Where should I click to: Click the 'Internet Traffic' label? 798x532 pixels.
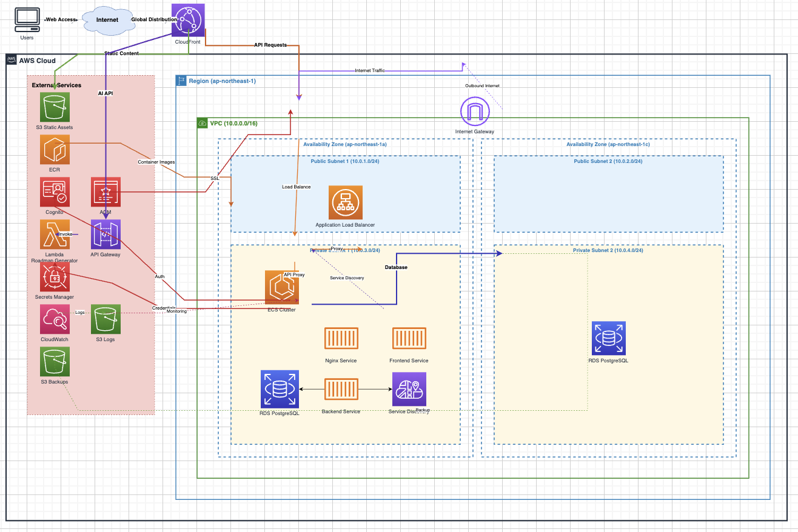pos(370,71)
